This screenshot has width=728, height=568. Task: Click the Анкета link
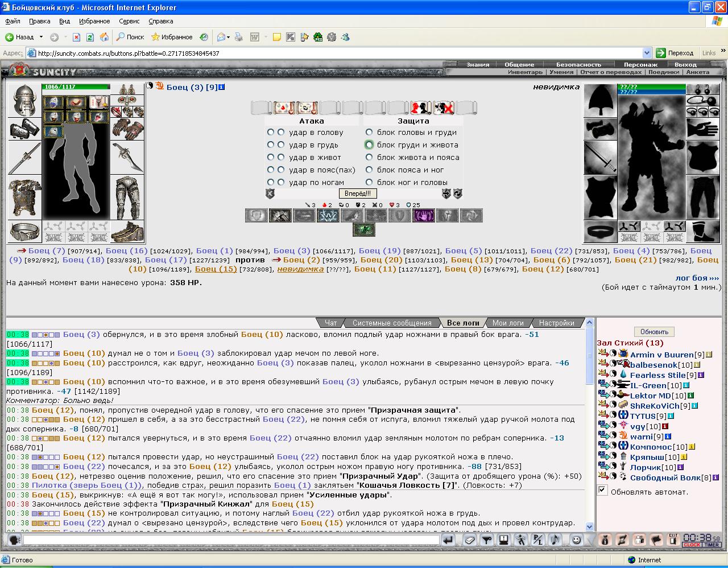tap(697, 72)
